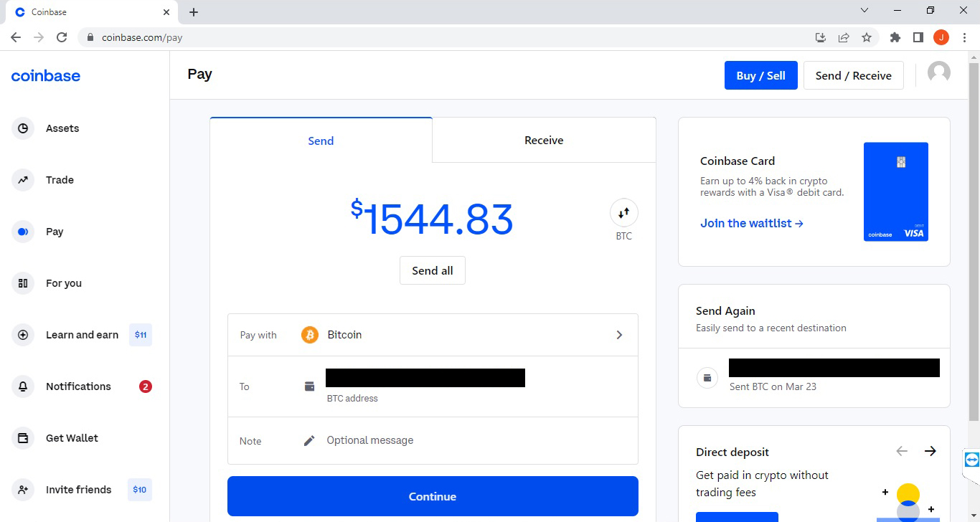Switch to the Receive tab
This screenshot has height=522, width=980.
tap(544, 140)
